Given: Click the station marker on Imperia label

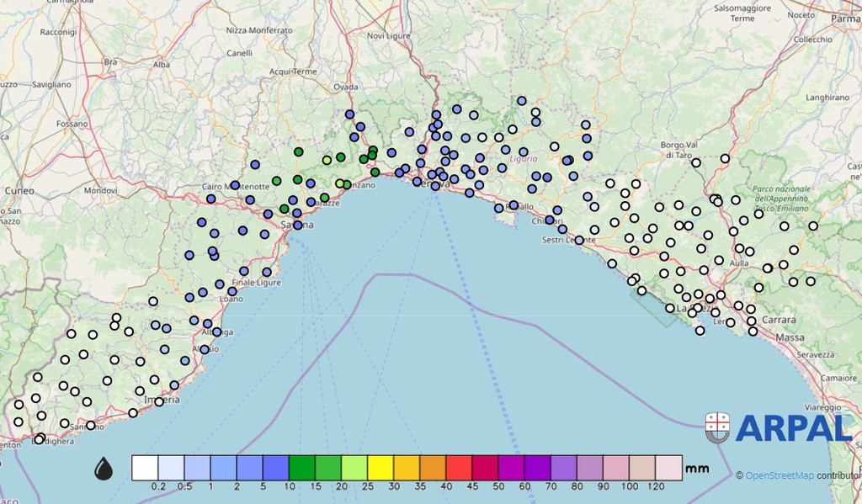Looking at the screenshot, I should 159,402.
